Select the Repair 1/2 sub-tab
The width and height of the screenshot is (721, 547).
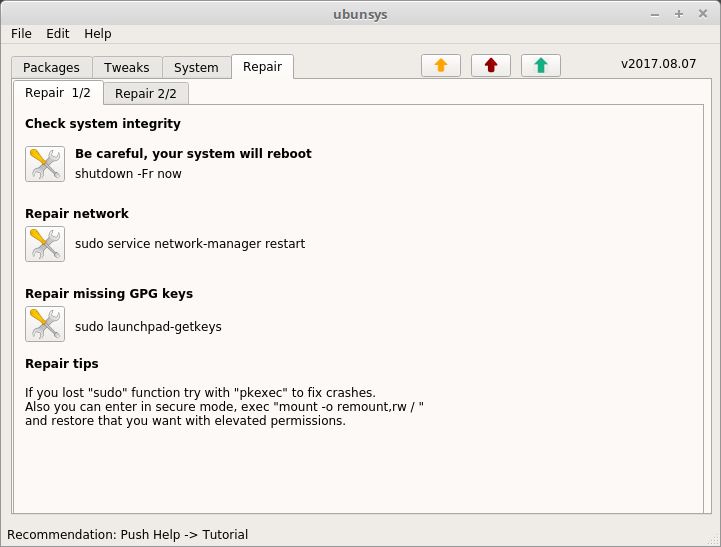tap(58, 93)
